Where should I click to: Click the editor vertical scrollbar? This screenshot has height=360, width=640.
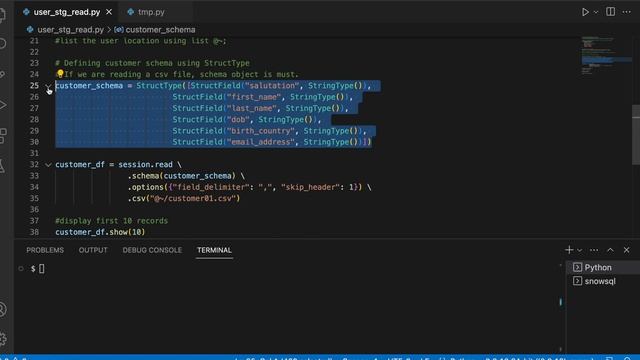click(636, 135)
